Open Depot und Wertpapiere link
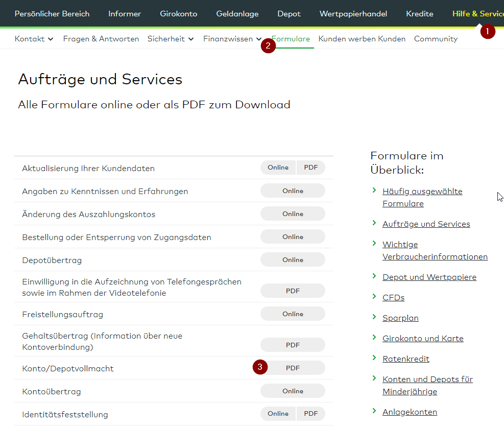Viewport: 504px width, 427px height. coord(429,277)
